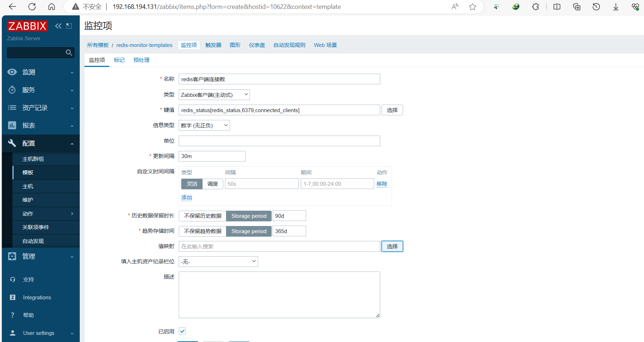Viewport: 644px width, 342px height.
Task: Switch to the 预处理 tab
Action: [141, 60]
